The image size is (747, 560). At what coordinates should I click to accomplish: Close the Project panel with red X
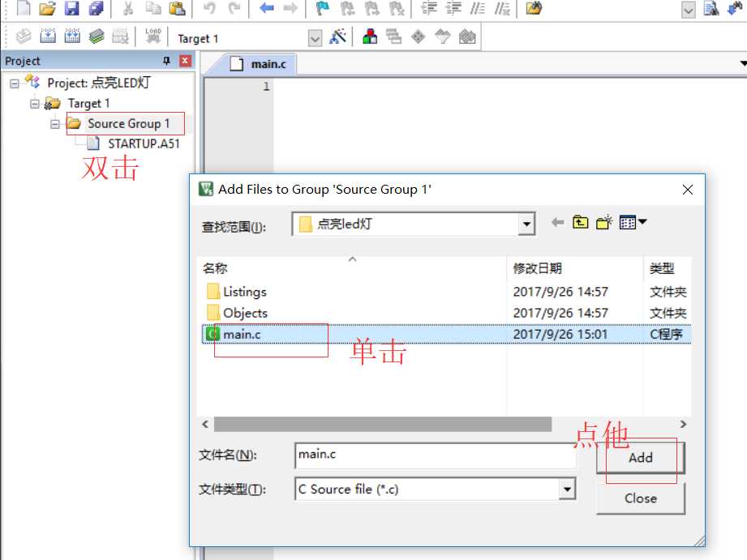point(185,61)
